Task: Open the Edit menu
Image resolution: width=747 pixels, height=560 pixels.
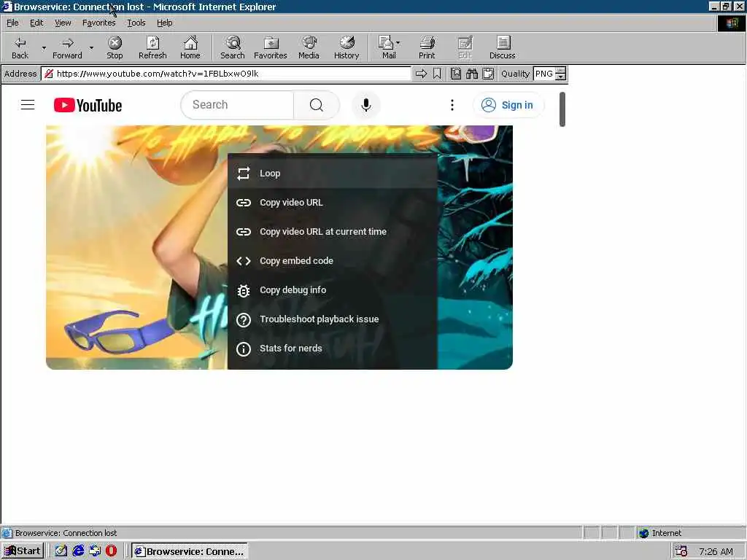Action: click(x=36, y=23)
